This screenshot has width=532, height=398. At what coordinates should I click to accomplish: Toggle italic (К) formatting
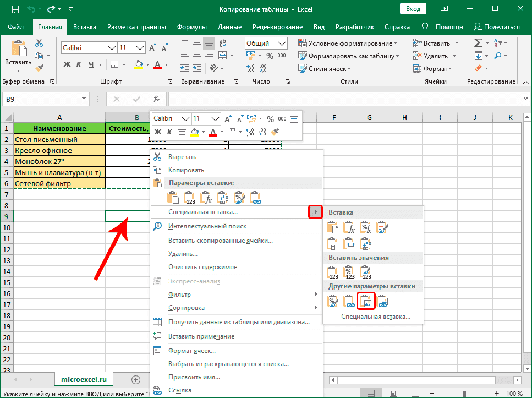click(170, 132)
